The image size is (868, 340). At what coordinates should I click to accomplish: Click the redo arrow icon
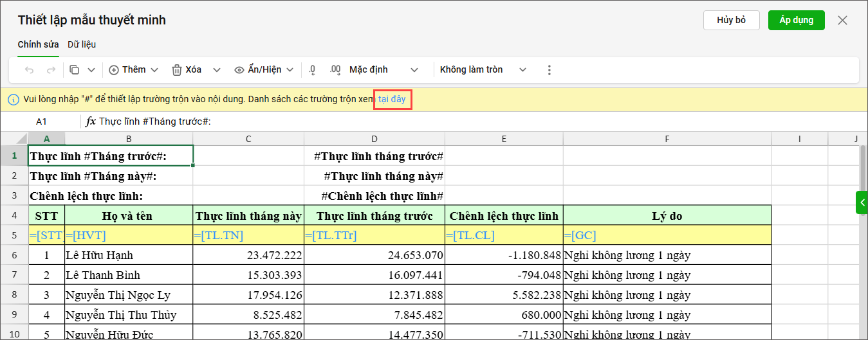point(51,69)
